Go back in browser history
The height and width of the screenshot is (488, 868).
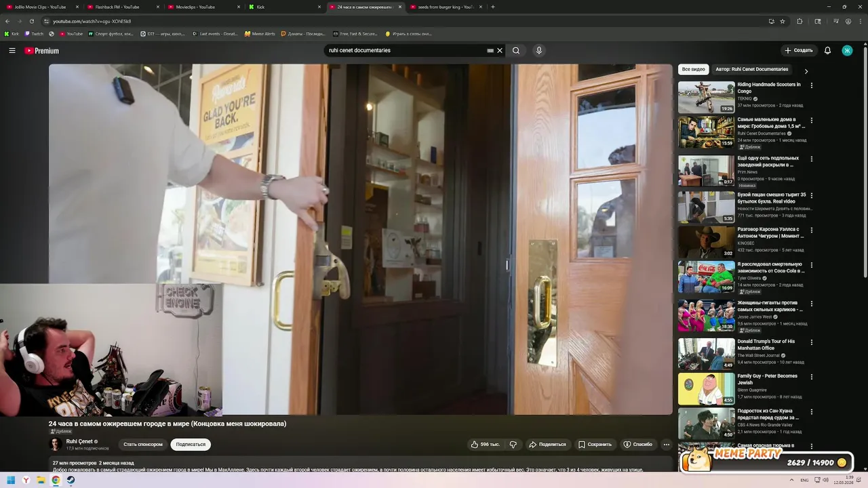tap(7, 21)
